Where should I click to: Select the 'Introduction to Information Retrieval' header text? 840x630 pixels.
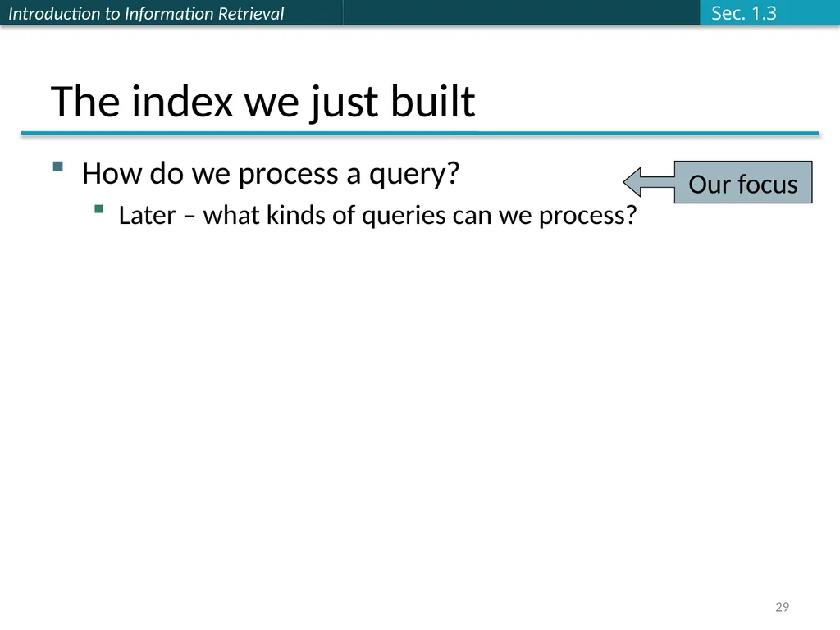click(146, 13)
